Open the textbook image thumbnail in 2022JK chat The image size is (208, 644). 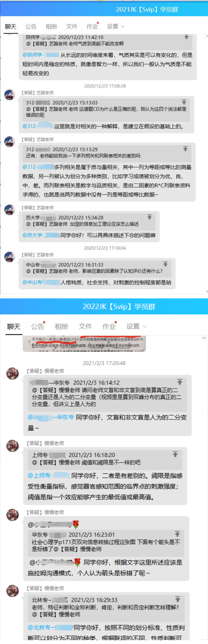[x=84, y=344]
